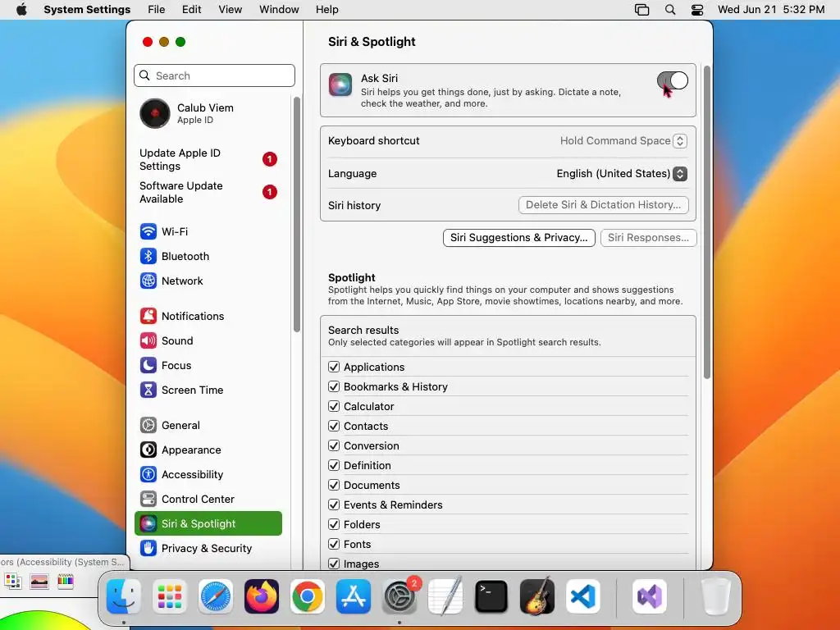This screenshot has width=840, height=630.
Task: Open the Apple menu
Action: point(21,10)
